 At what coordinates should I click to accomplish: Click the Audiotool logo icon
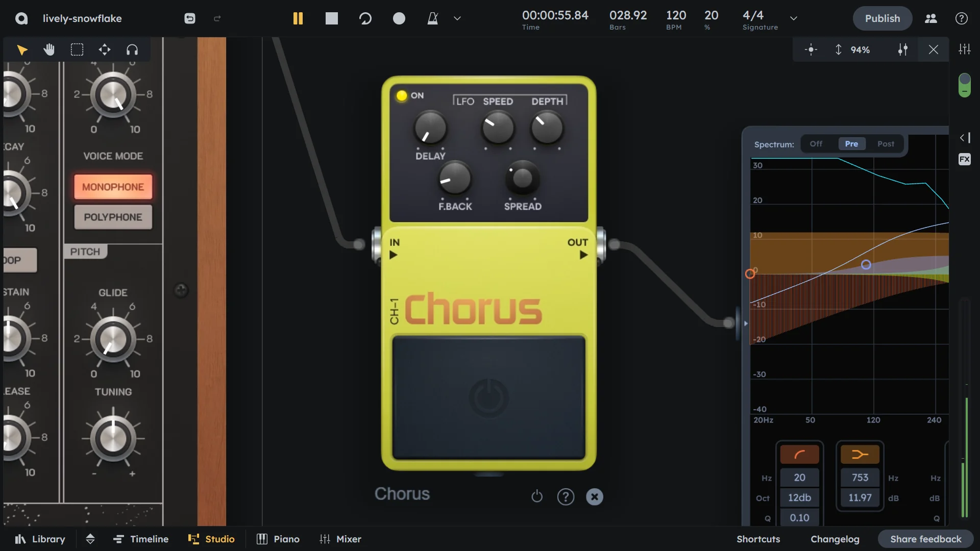pos(21,18)
